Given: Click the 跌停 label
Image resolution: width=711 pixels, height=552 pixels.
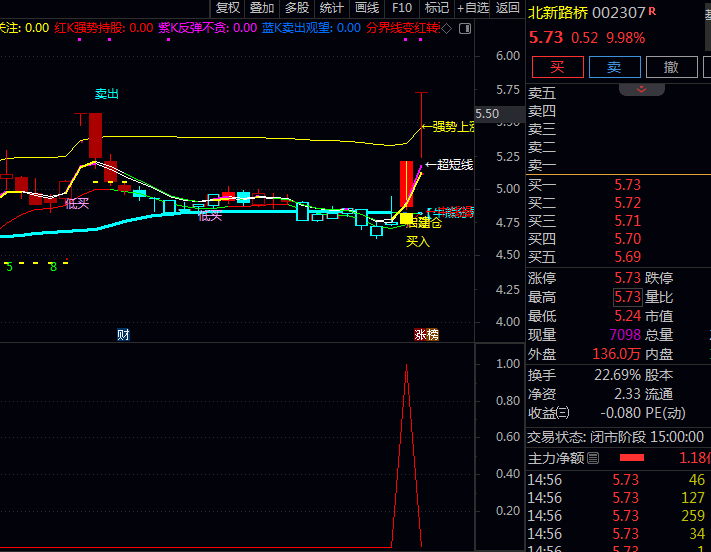Looking at the screenshot, I should [659, 278].
